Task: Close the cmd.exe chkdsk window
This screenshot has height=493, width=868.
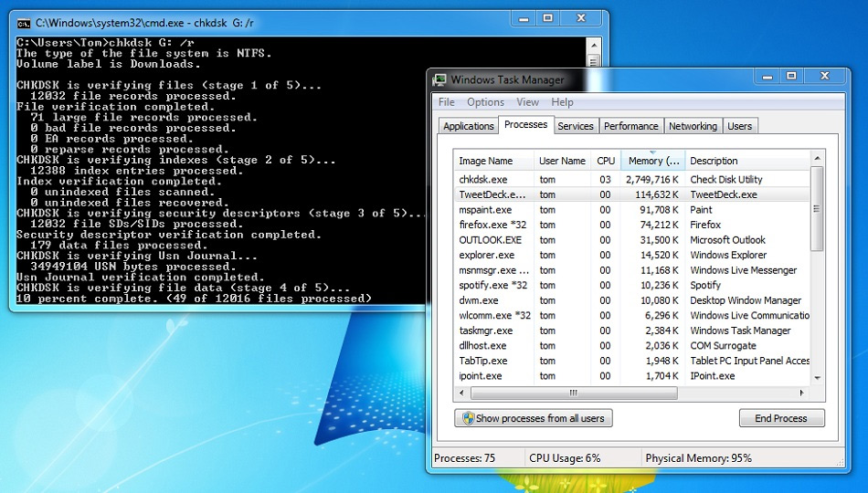Action: [581, 18]
